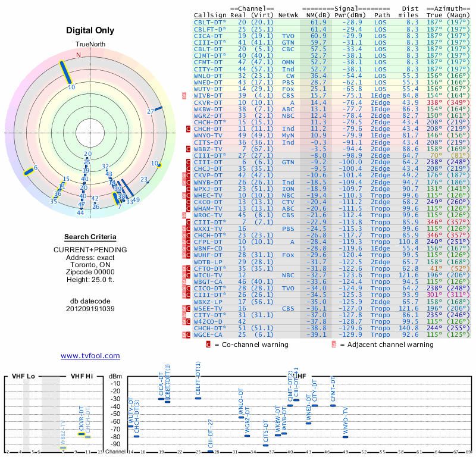Image resolution: width=476 pixels, height=457 pixels.
Task: Select the channel 6 marker on the radar plot
Action: coord(30,170)
